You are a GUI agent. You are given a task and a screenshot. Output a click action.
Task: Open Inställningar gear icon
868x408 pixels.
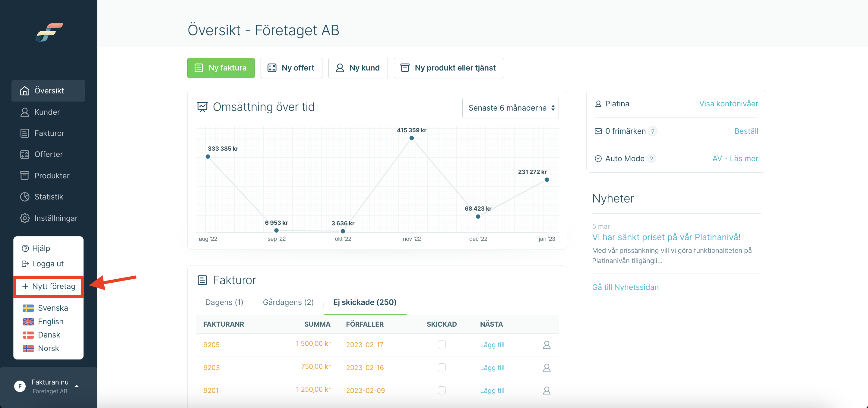(25, 218)
